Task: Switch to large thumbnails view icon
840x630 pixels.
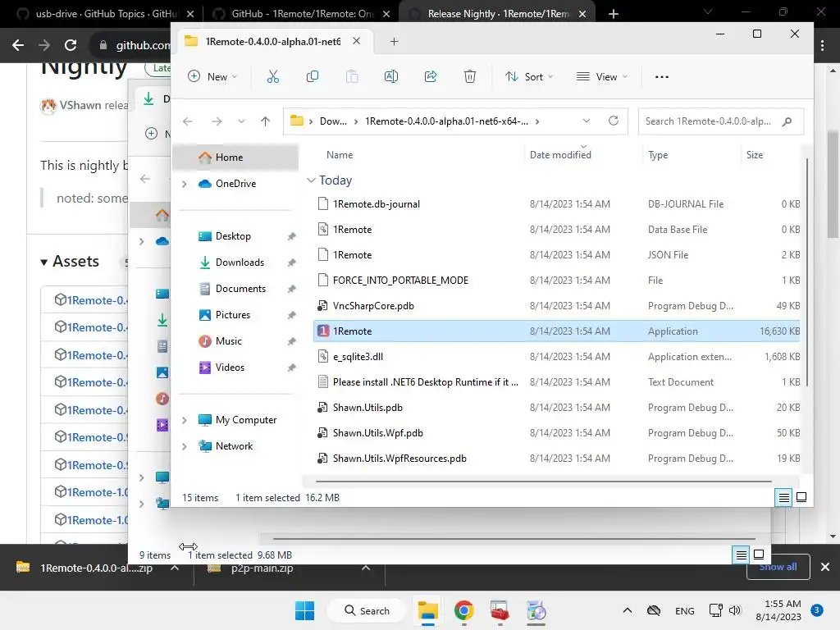Action: 801,497
